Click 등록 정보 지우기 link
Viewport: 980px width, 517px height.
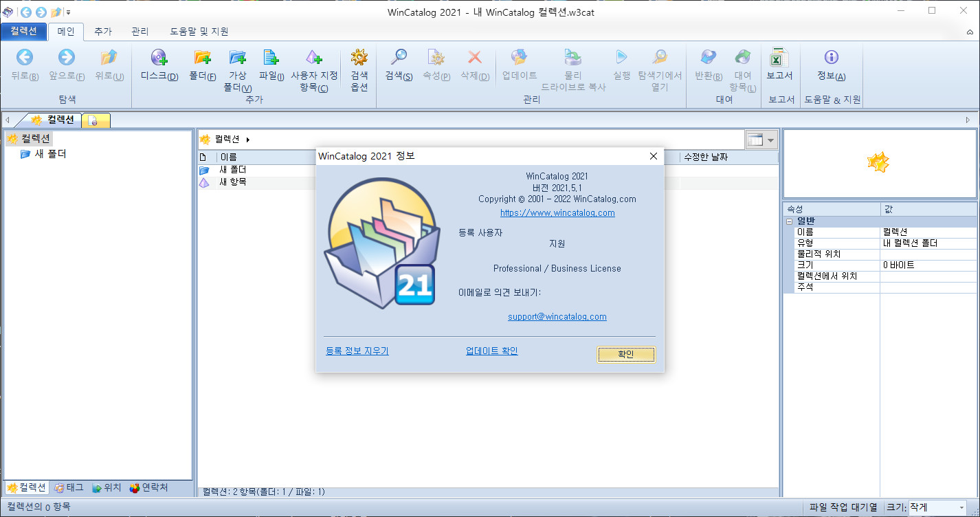357,351
